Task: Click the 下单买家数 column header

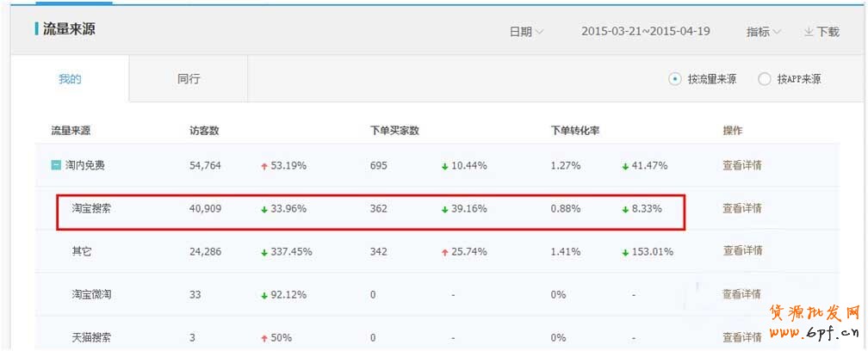Action: click(x=394, y=131)
